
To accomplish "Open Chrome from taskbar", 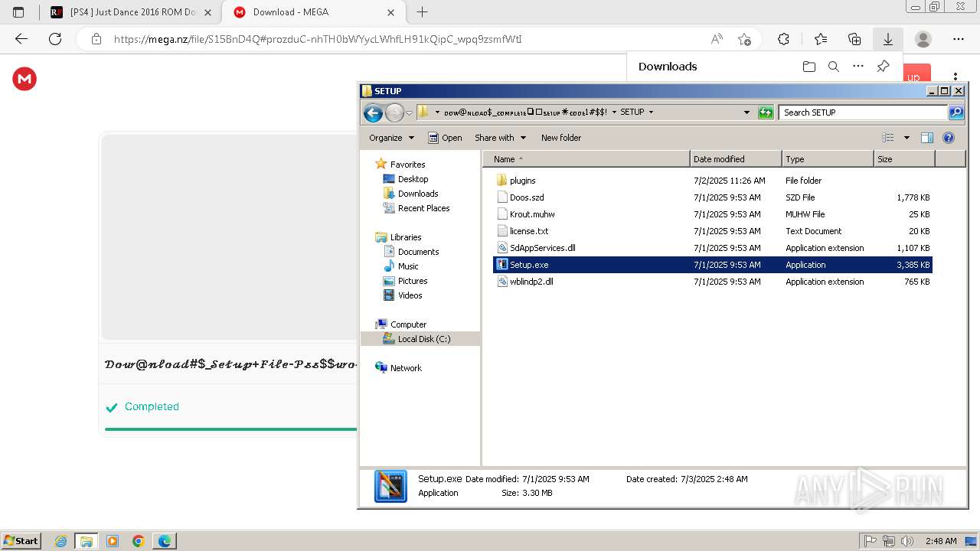I will pyautogui.click(x=139, y=541).
